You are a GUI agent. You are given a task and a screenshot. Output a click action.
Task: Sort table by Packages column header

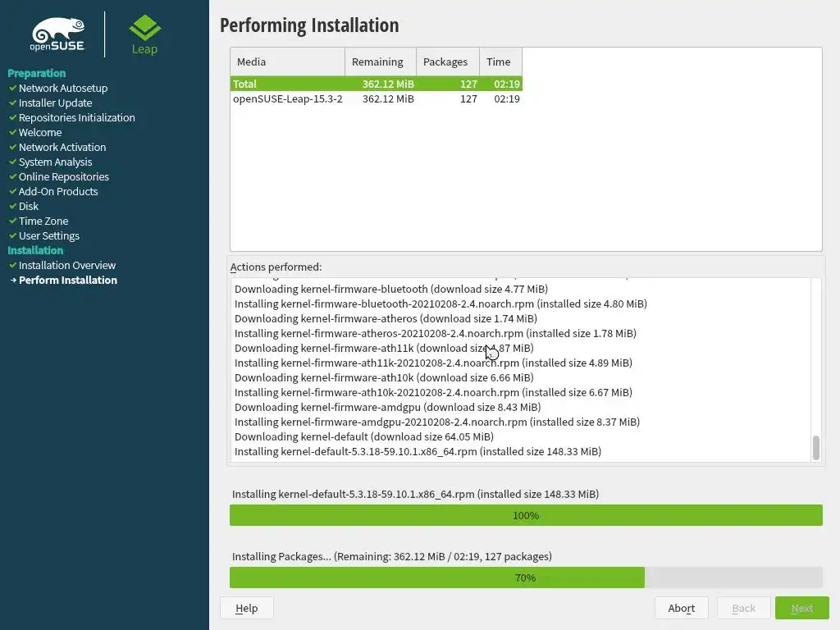click(448, 62)
